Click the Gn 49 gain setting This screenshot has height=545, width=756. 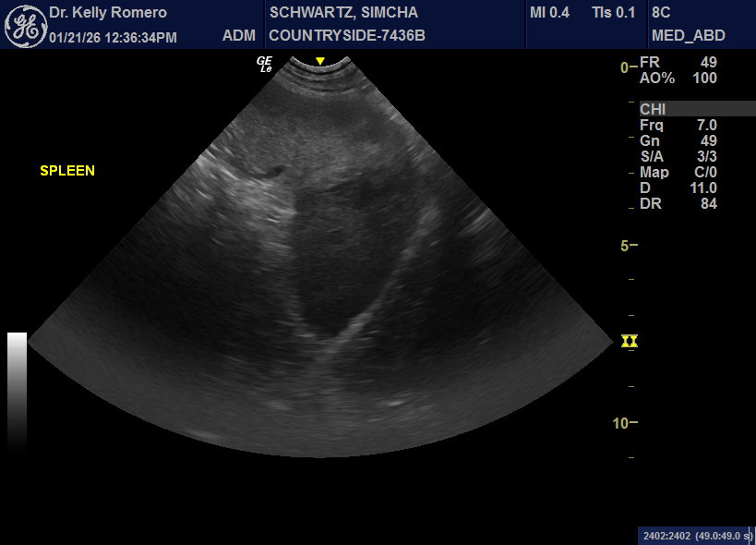[678, 140]
